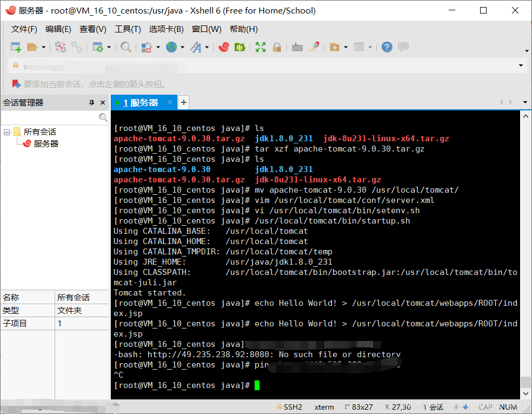Click the tab scroll left arrow
Image resolution: width=532 pixels, height=414 pixels.
(x=501, y=102)
